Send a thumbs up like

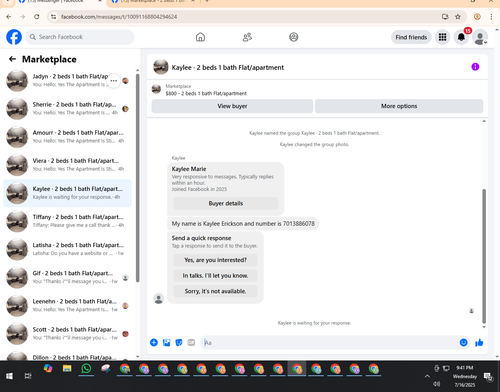(x=479, y=343)
